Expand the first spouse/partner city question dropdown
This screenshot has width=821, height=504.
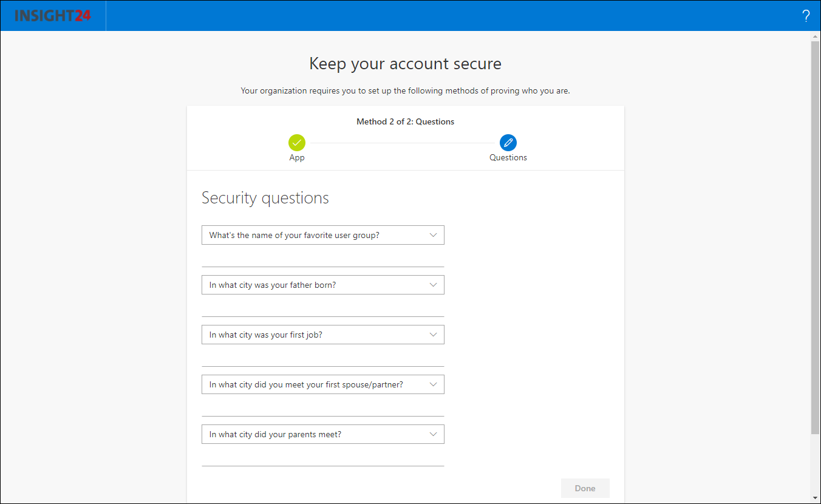(x=322, y=384)
